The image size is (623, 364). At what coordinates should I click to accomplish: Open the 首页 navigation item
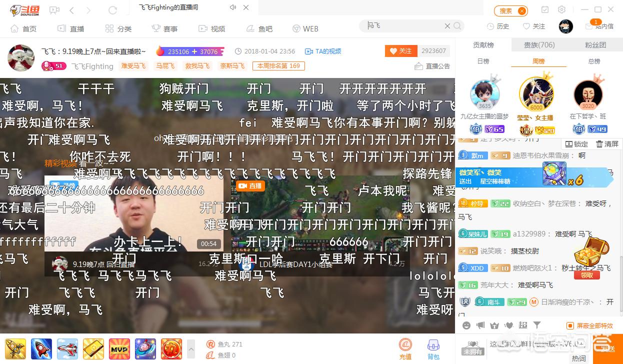[23, 28]
